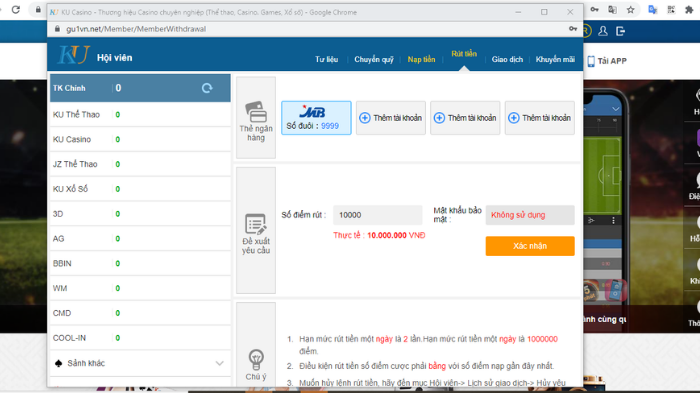The height and width of the screenshot is (393, 700).
Task: Click the Thực tế 10.000.000 VNĐ text
Action: [x=379, y=235]
